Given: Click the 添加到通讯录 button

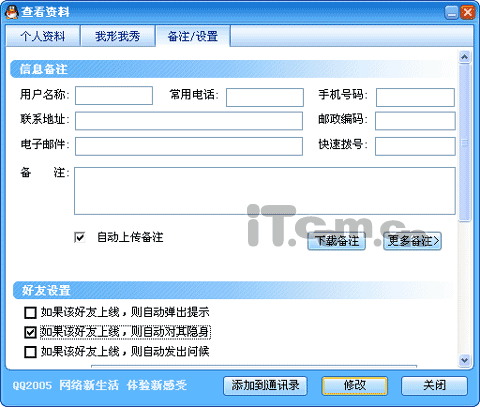Looking at the screenshot, I should 265,386.
